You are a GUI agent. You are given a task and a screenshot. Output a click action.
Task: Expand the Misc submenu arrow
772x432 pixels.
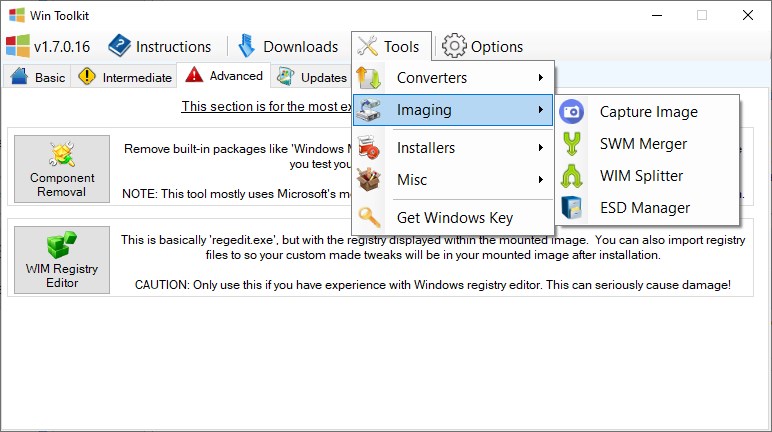[x=541, y=180]
